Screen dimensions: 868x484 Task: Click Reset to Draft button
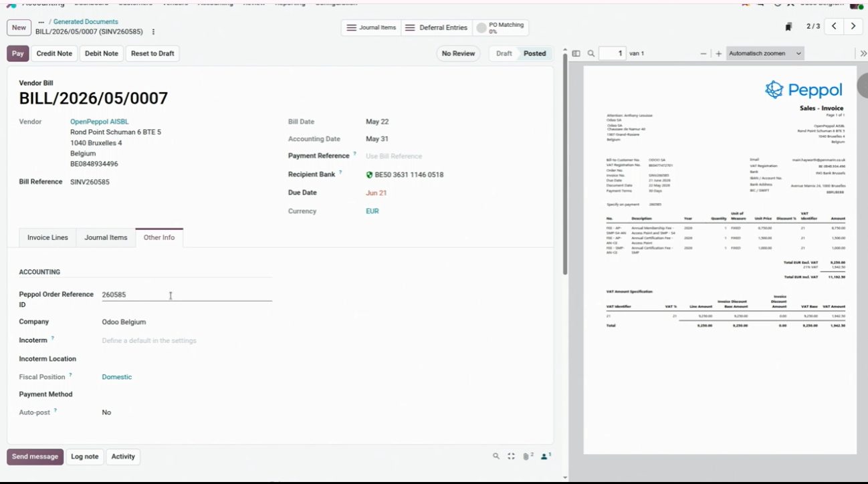pos(152,53)
